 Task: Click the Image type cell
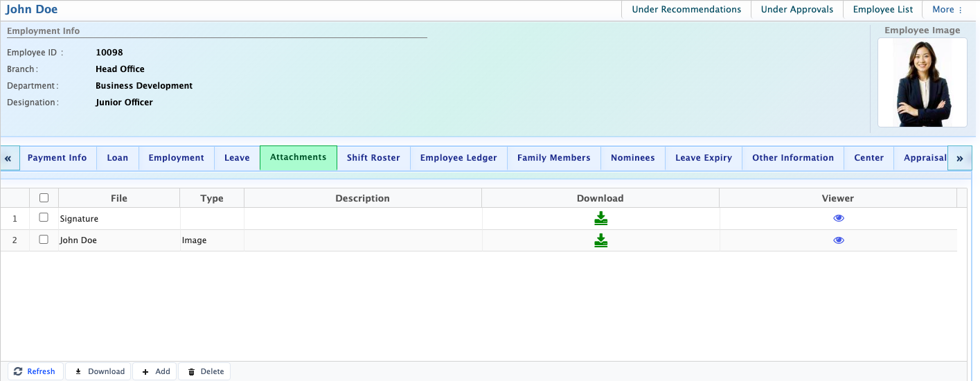pos(212,240)
